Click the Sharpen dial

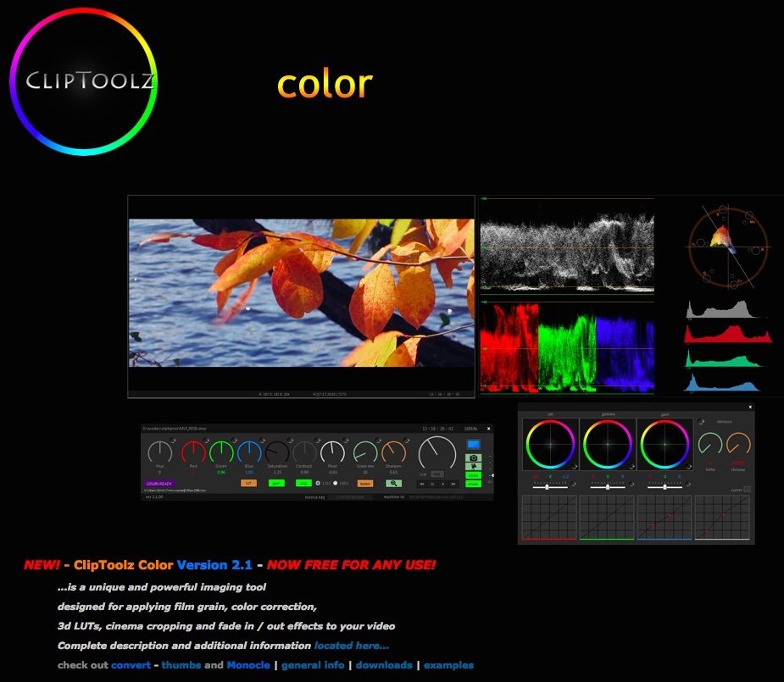tap(393, 452)
